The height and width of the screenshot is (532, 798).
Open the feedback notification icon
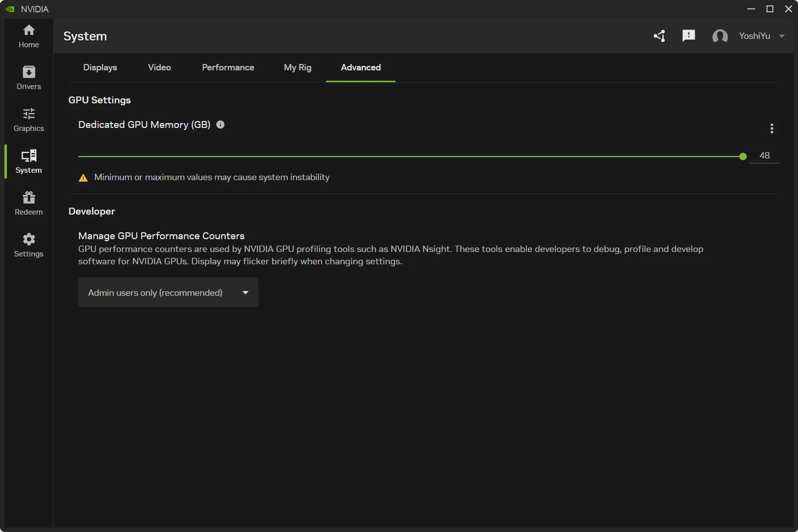(x=689, y=35)
